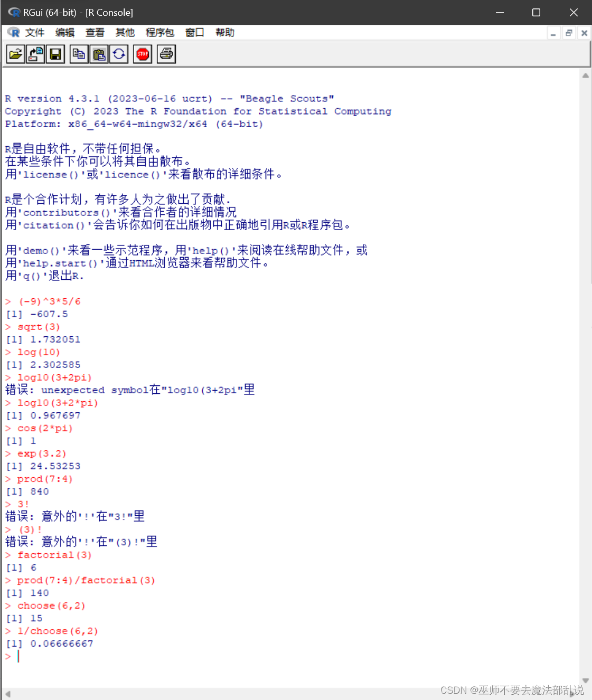Click the 'Copyright (C) 2023' line
This screenshot has width=592, height=700.
coord(198,111)
